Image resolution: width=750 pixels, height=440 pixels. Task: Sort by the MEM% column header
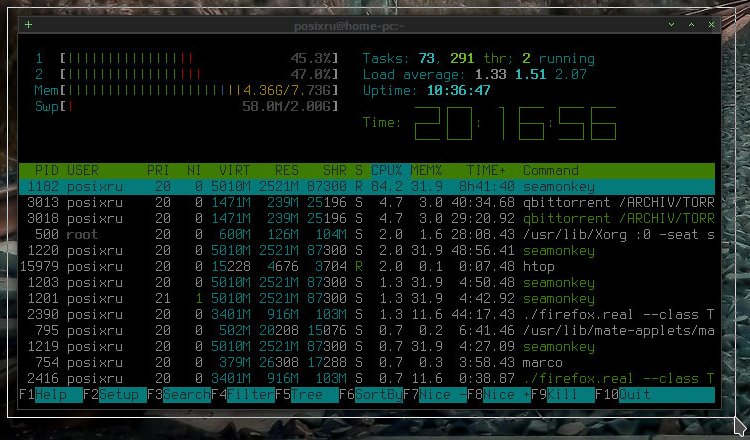coord(427,170)
